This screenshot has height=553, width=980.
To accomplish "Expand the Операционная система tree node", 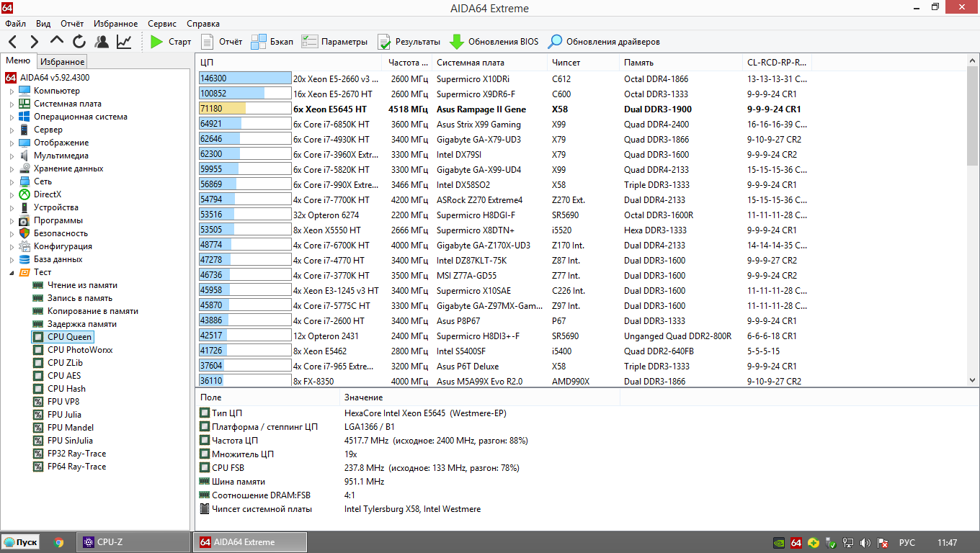I will click(x=12, y=117).
